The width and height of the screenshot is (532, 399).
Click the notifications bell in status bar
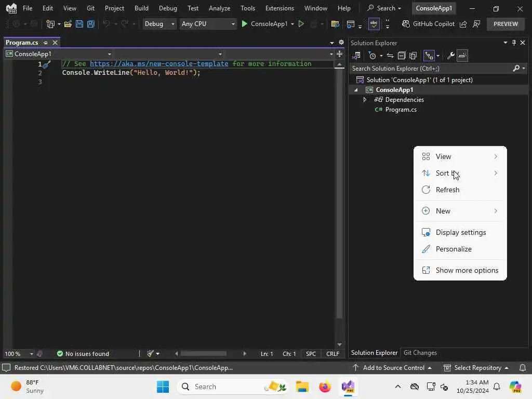[523, 368]
